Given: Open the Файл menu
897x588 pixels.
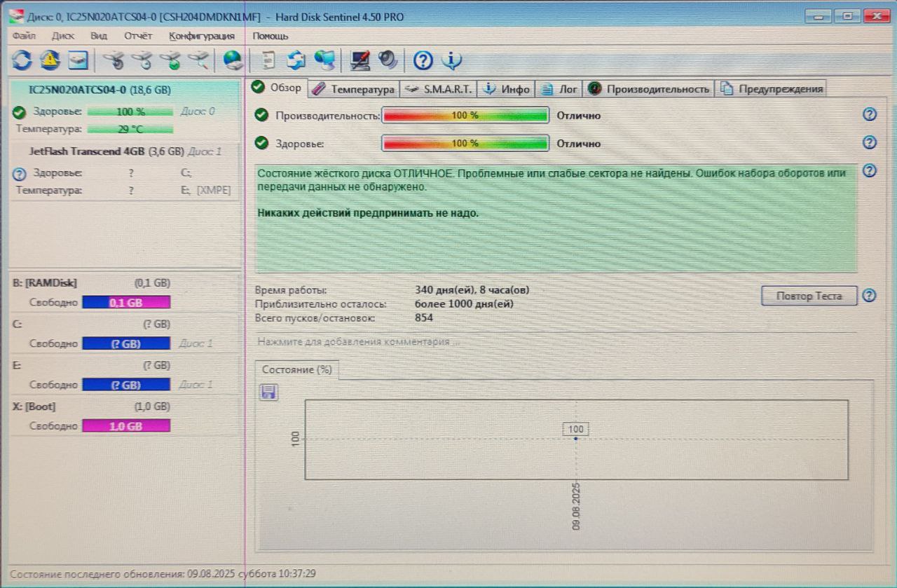Looking at the screenshot, I should [x=25, y=36].
